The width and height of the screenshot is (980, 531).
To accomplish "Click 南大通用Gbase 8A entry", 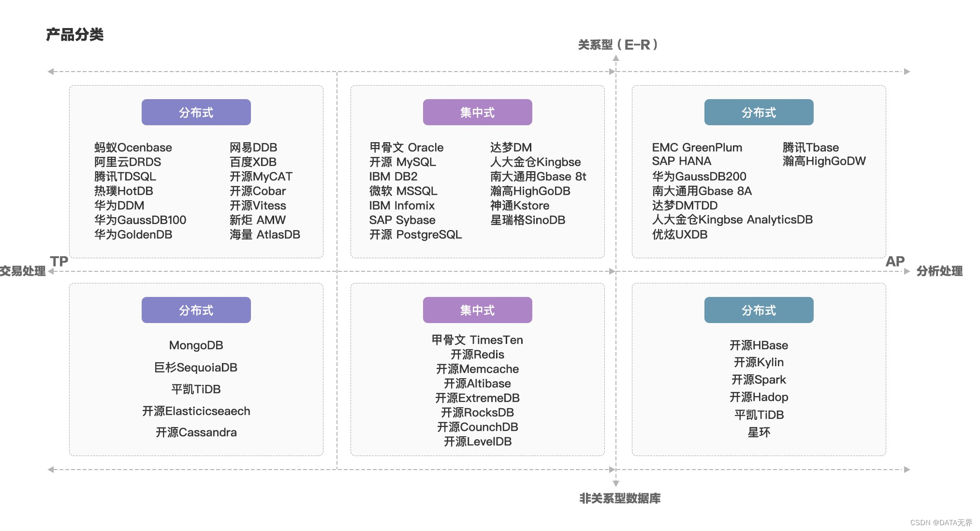I will [702, 191].
